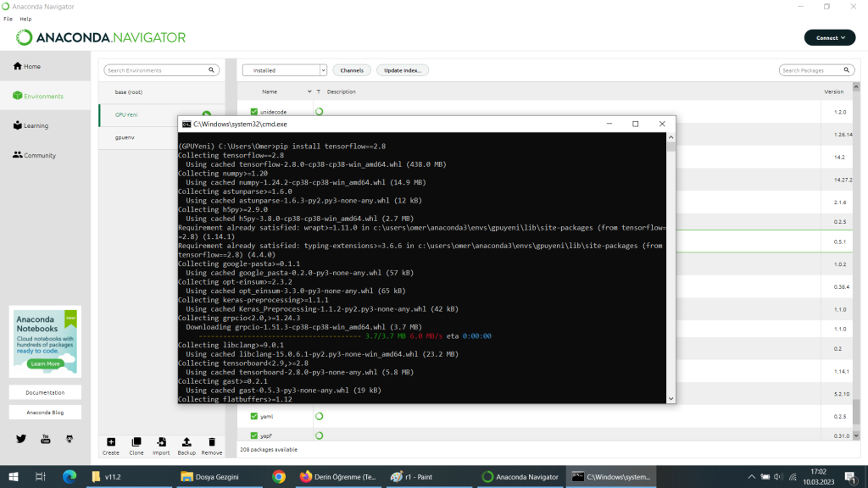The height and width of the screenshot is (488, 868).
Task: Click the Backup environment icon
Action: [186, 442]
